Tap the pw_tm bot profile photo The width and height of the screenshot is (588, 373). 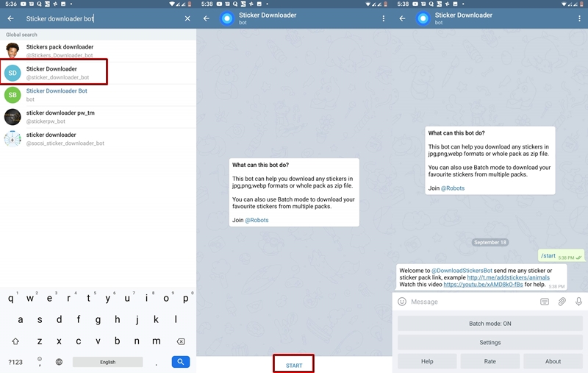tap(12, 117)
